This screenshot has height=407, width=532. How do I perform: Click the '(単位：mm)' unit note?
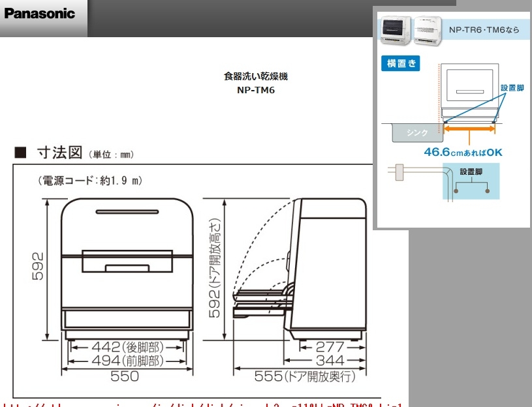111,155
